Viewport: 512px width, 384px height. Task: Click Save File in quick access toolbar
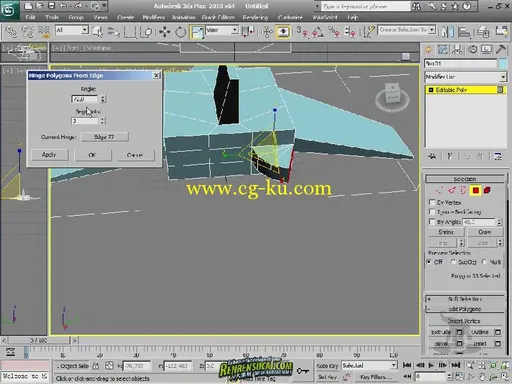[x=51, y=6]
